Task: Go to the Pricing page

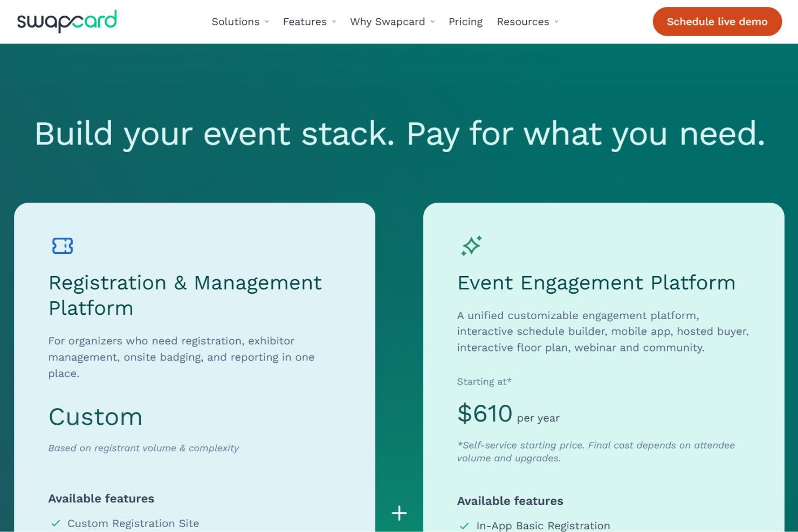Action: pos(465,22)
